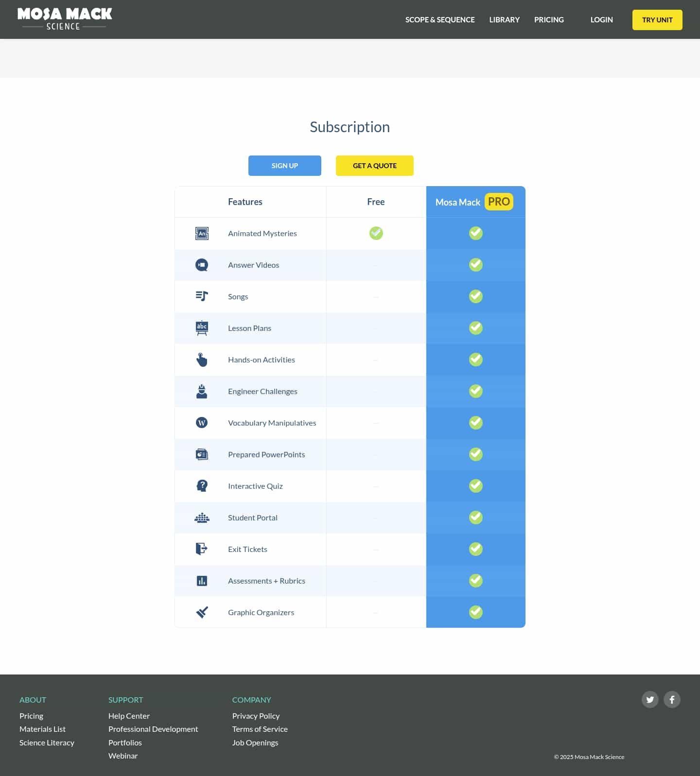View the Job Openings link
The height and width of the screenshot is (776, 700).
point(255,742)
